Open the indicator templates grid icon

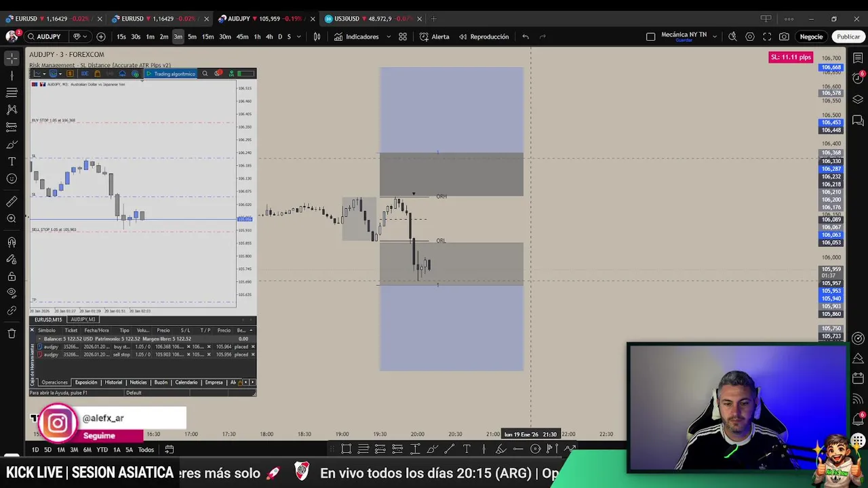pyautogui.click(x=403, y=37)
